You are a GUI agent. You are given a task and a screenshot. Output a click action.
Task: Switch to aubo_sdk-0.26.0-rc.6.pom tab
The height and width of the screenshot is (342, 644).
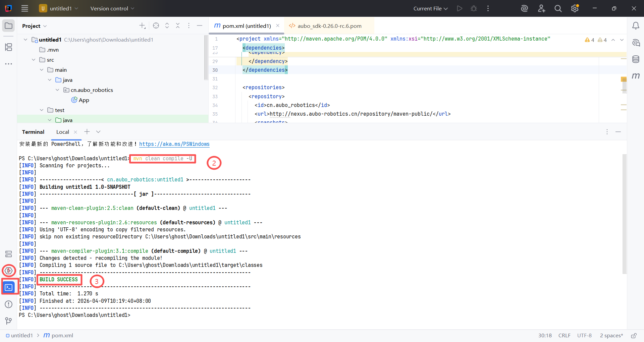329,26
